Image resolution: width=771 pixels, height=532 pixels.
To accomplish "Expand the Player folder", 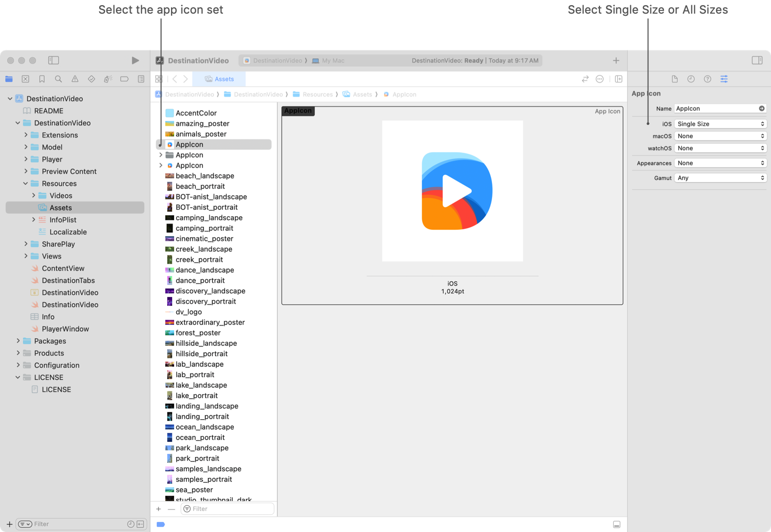I will click(x=26, y=159).
